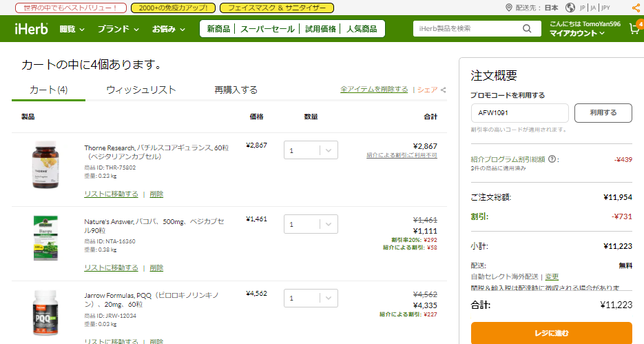The height and width of the screenshot is (344, 644).
Task: Click the iHerb logo
Action: point(31,29)
